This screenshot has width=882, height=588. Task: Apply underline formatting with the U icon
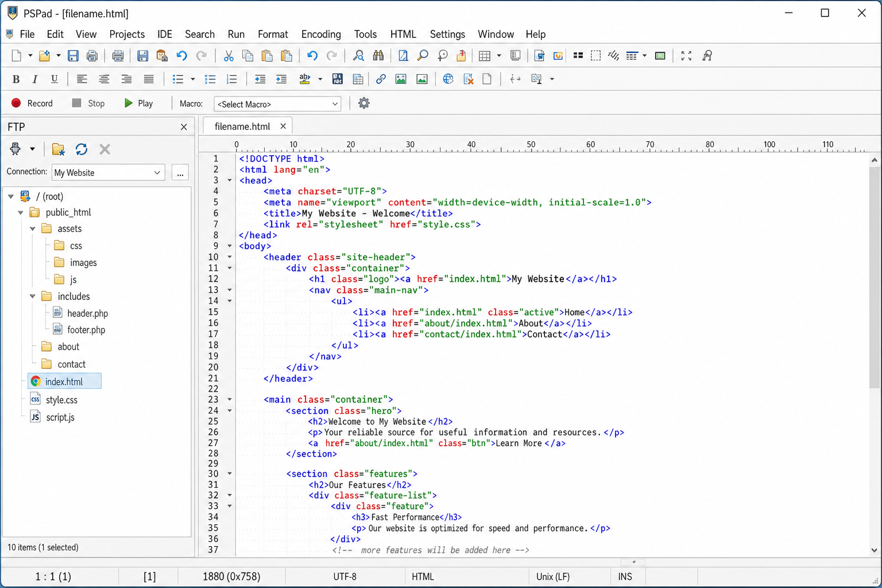[x=54, y=79]
